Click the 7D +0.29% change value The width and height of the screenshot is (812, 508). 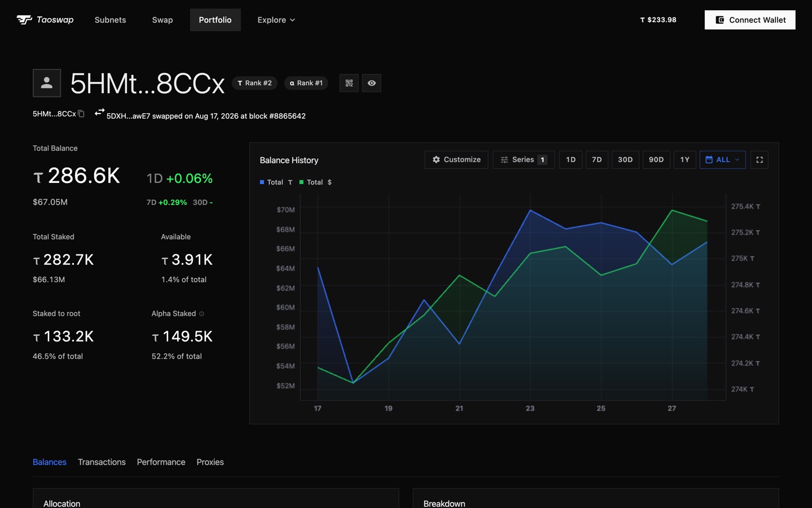167,202
